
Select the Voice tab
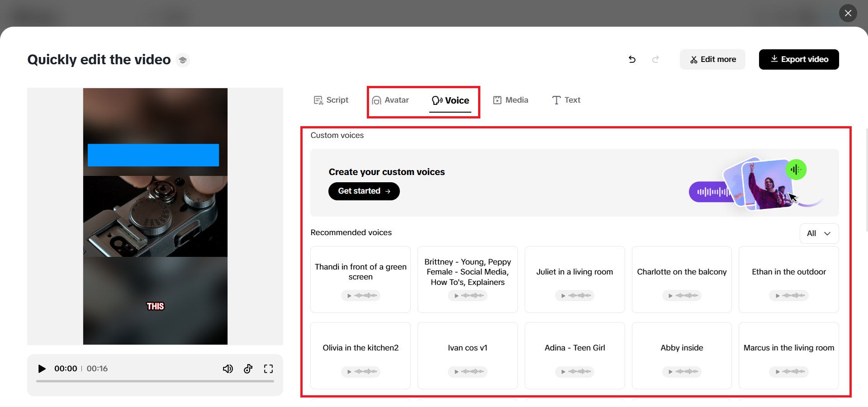[x=451, y=100]
